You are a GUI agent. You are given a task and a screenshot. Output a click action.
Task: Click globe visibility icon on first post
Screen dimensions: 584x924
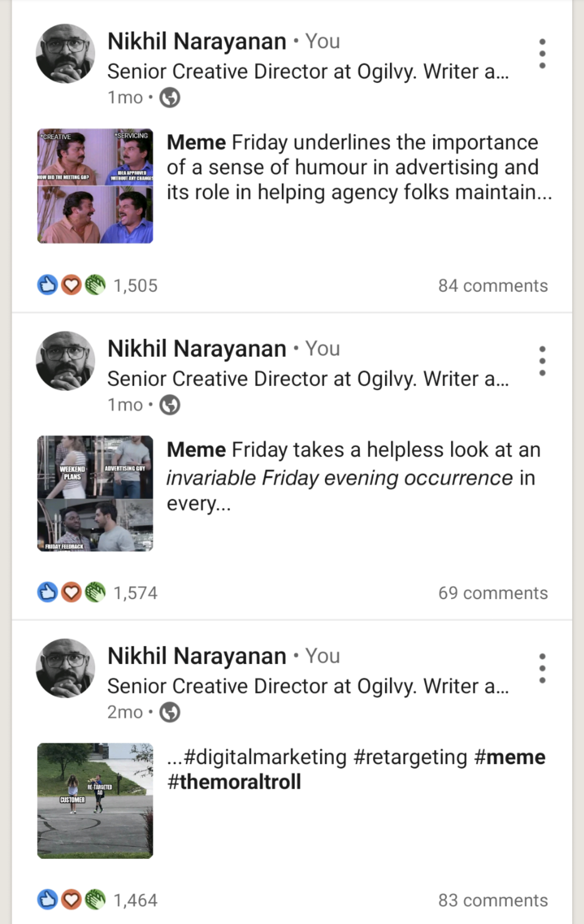pyautogui.click(x=170, y=97)
